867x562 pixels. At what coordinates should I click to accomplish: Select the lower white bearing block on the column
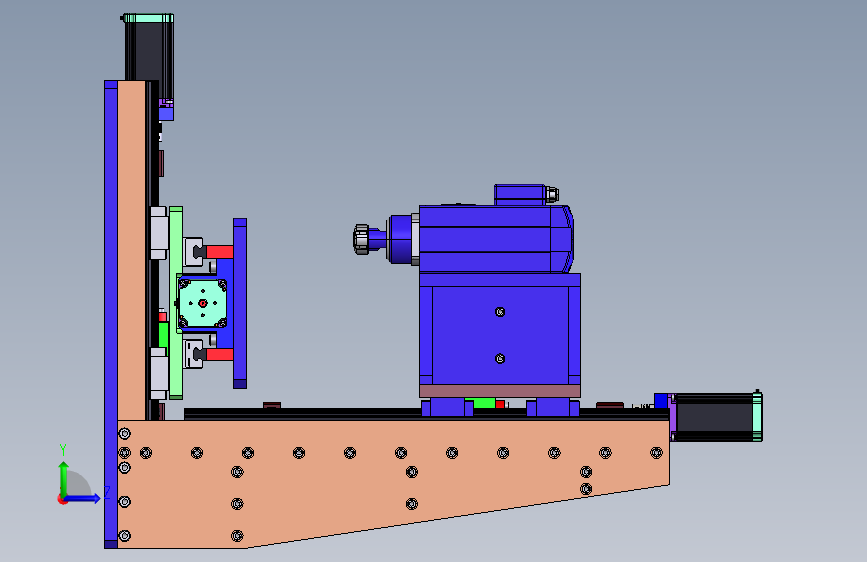159,373
